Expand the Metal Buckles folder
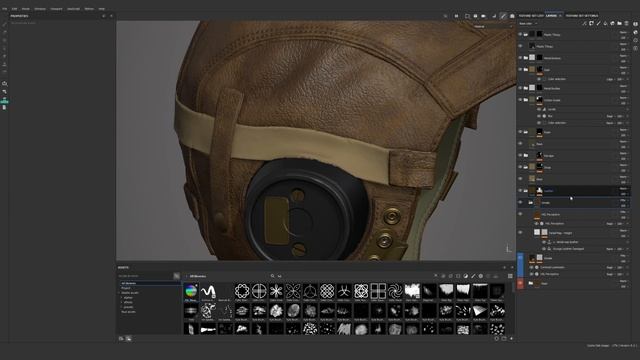This screenshot has height=360, width=640. coord(526,88)
